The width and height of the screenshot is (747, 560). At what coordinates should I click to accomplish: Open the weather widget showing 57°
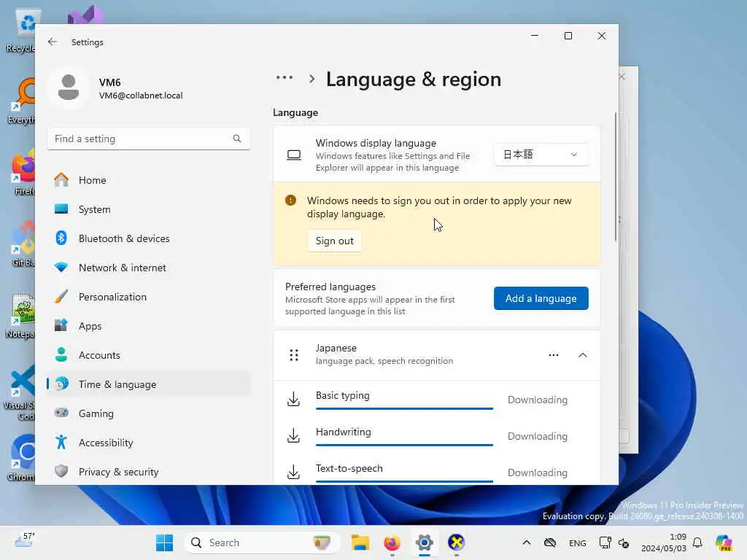coord(25,541)
